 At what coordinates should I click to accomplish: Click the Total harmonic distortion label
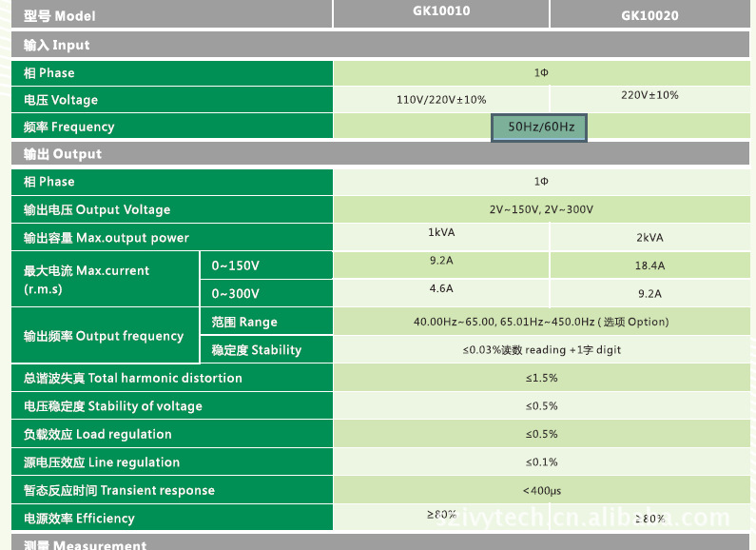(133, 378)
